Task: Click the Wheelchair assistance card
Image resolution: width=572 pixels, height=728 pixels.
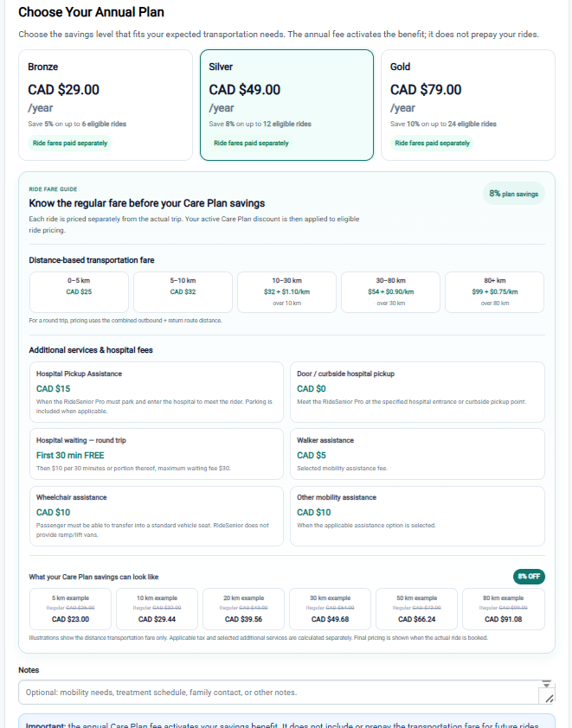Action: 156,516
